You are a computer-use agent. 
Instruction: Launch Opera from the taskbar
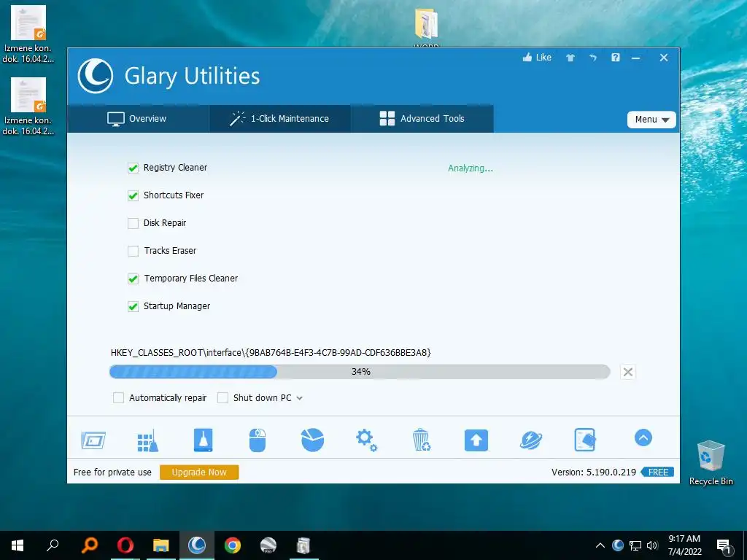pos(125,545)
